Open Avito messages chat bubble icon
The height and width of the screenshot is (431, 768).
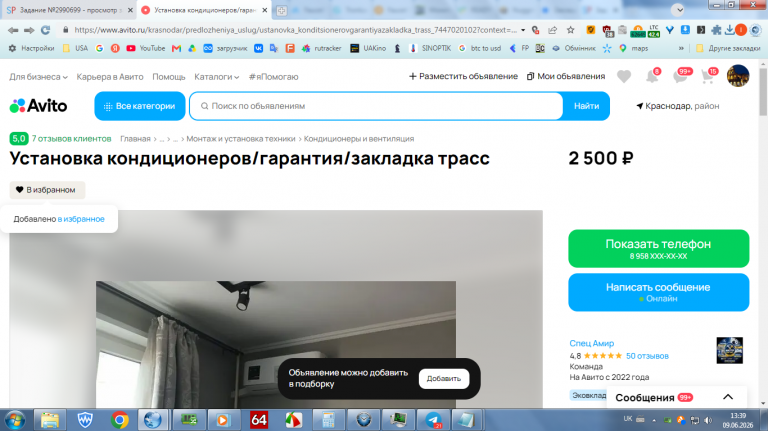pyautogui.click(x=681, y=76)
